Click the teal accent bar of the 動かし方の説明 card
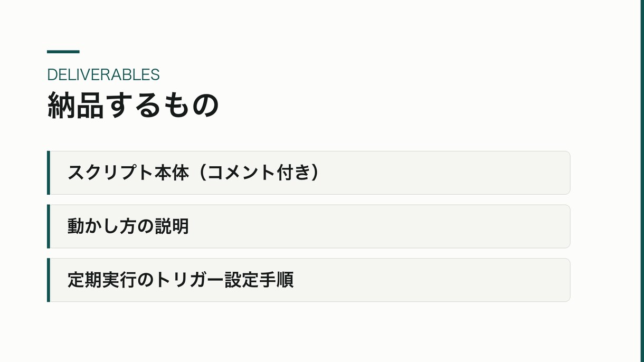644x362 pixels. pos(49,226)
